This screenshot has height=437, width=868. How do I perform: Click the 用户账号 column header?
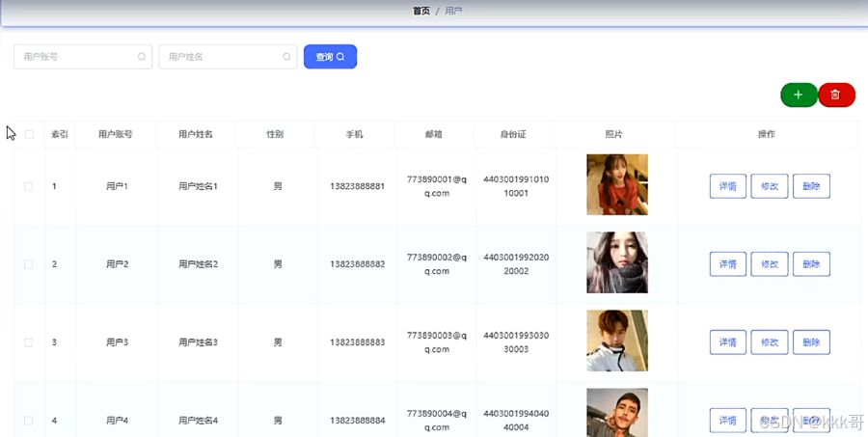point(116,134)
